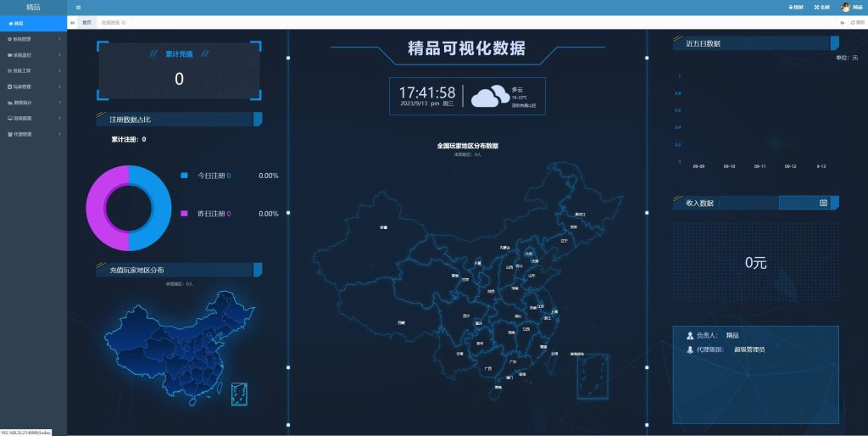The image size is (868, 436).
Task: Toggle the sidebar with the hamburger icon
Action: [x=78, y=7]
